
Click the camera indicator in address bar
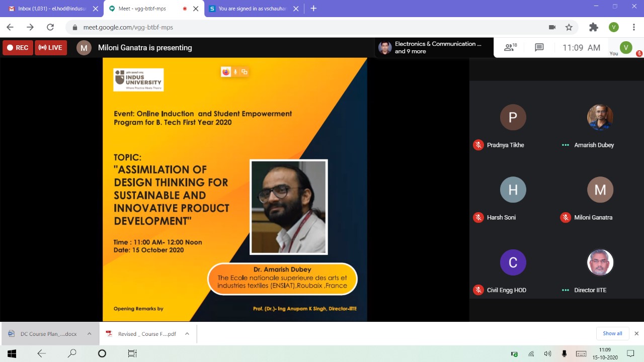pyautogui.click(x=552, y=27)
